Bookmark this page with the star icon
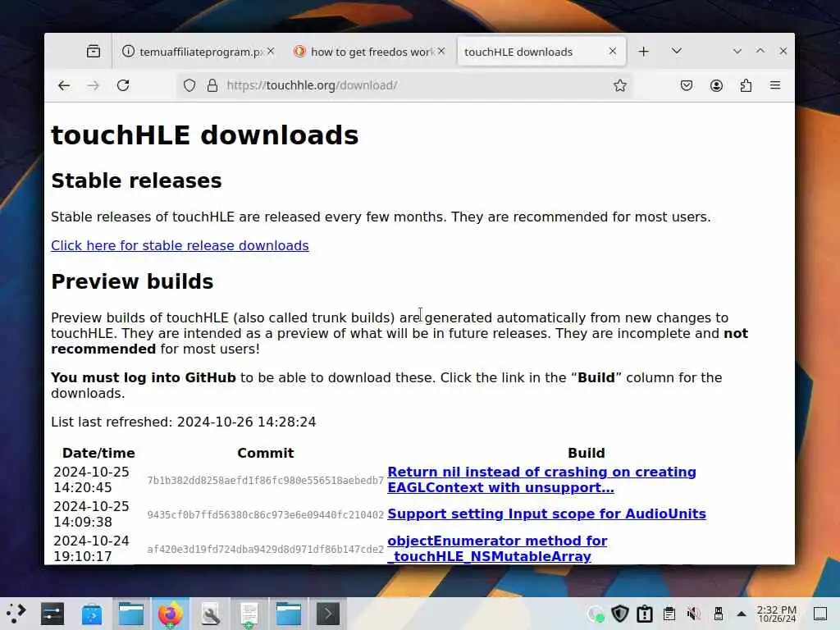Screen dimensions: 840x630 click(x=620, y=85)
